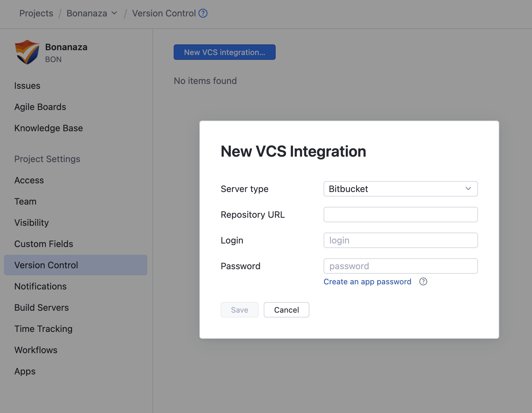This screenshot has width=532, height=413.
Task: Open Notifications settings
Action: coord(41,287)
